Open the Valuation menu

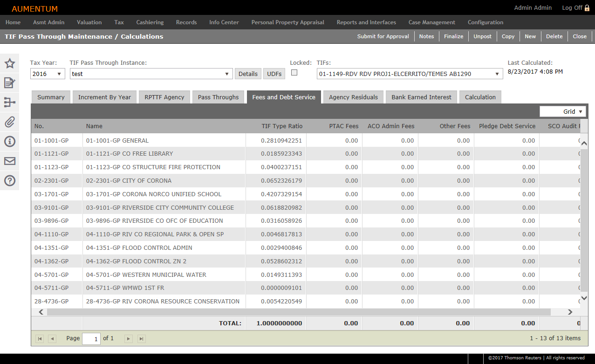[x=89, y=22]
